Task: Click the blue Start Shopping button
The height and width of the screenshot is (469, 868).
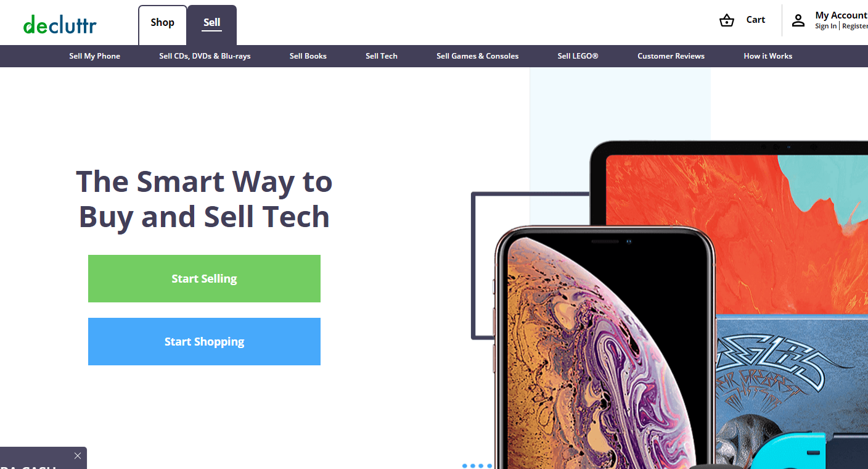Action: (204, 341)
